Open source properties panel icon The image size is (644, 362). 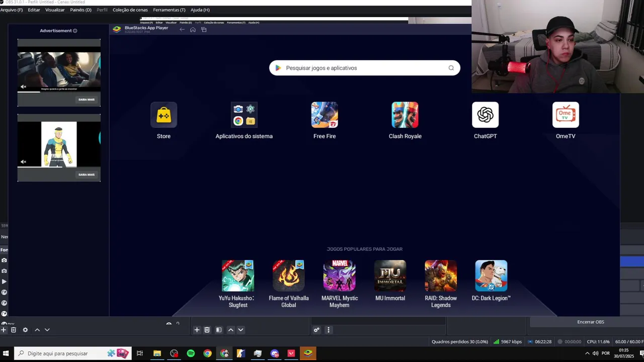[219, 330]
